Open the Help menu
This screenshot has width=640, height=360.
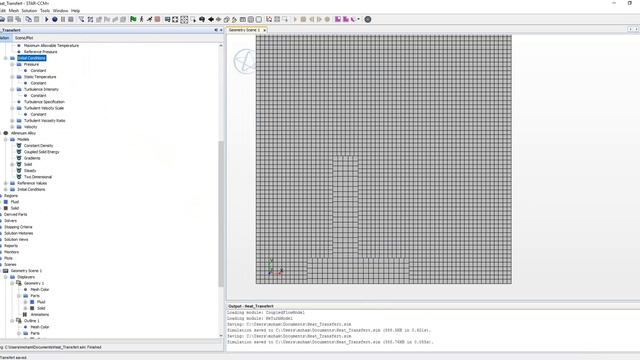[76, 11]
